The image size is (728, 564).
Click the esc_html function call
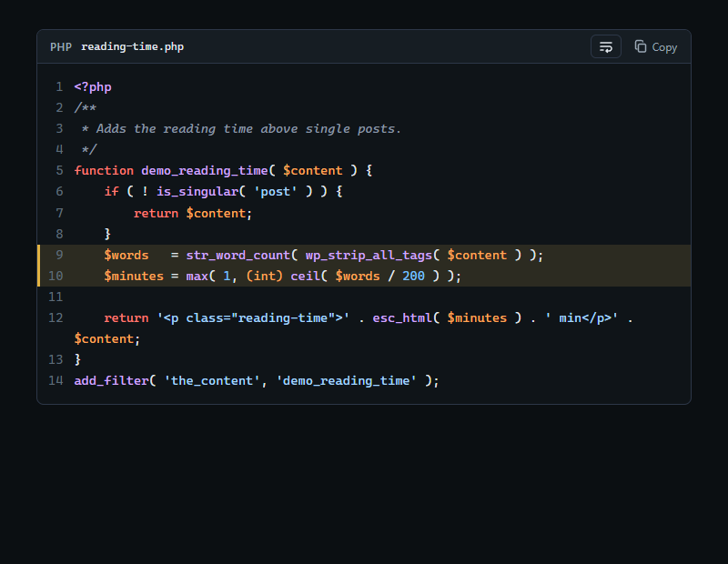tap(402, 317)
